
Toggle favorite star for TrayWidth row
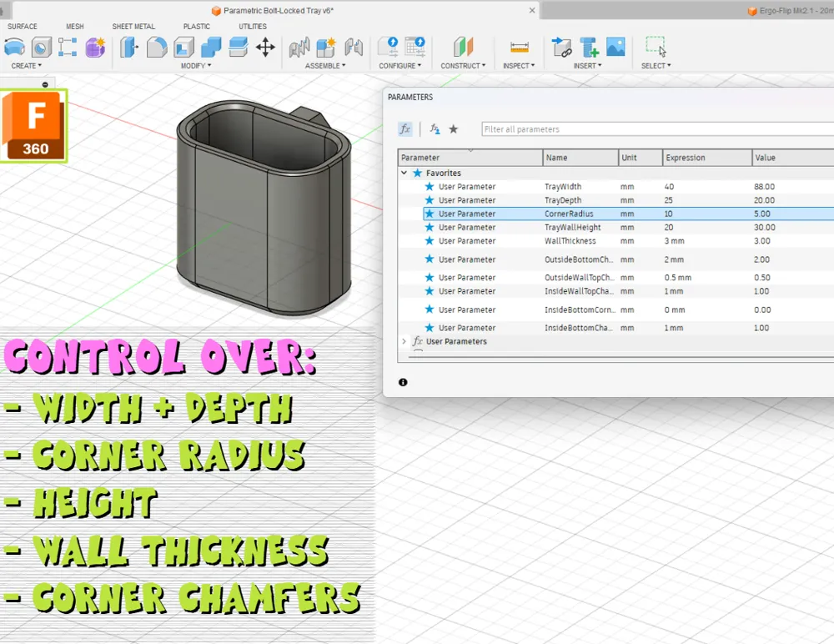coord(430,186)
